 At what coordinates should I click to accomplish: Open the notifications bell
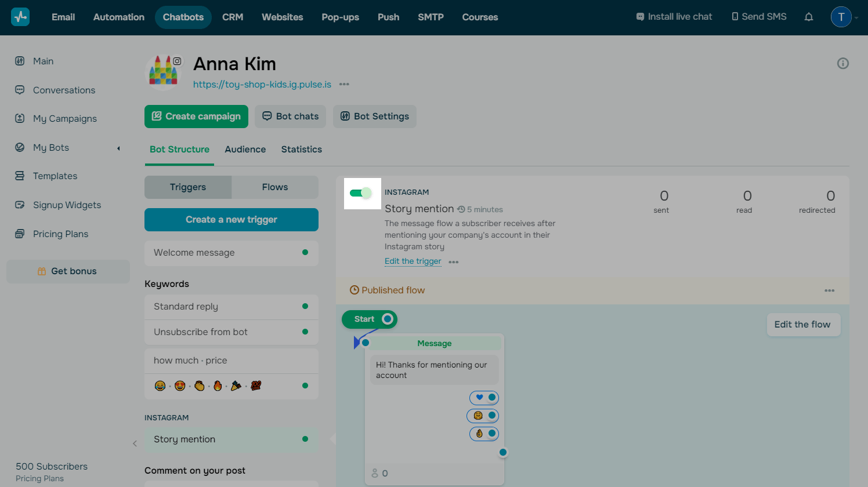[808, 17]
